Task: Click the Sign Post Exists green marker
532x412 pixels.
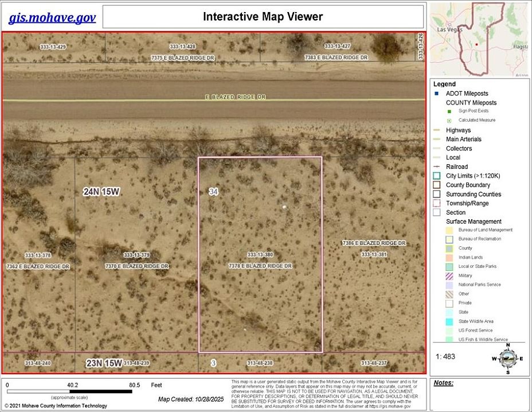Action: (x=449, y=111)
